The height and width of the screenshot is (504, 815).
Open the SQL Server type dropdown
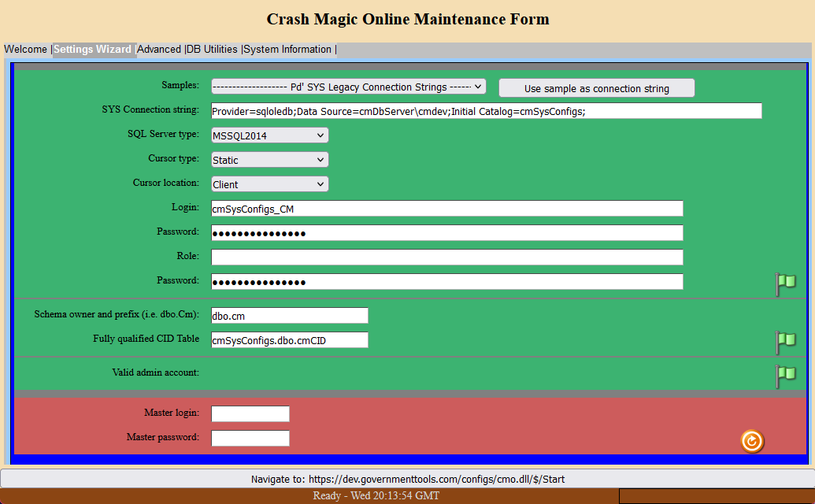[270, 135]
